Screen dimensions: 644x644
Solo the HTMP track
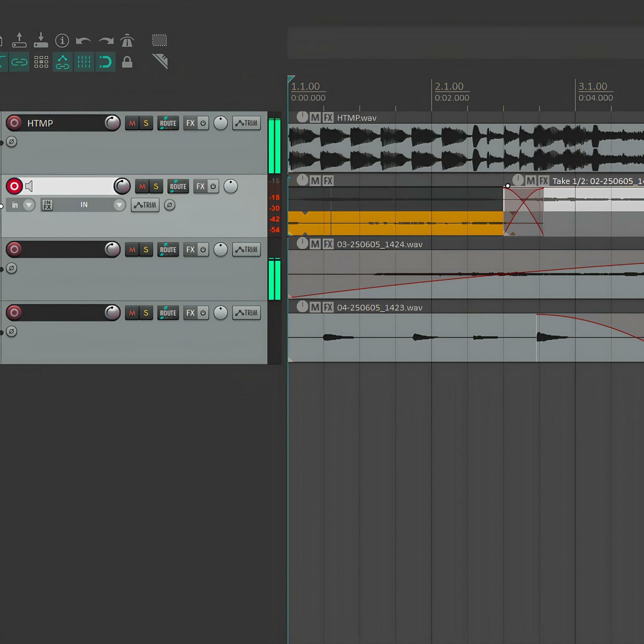click(146, 123)
